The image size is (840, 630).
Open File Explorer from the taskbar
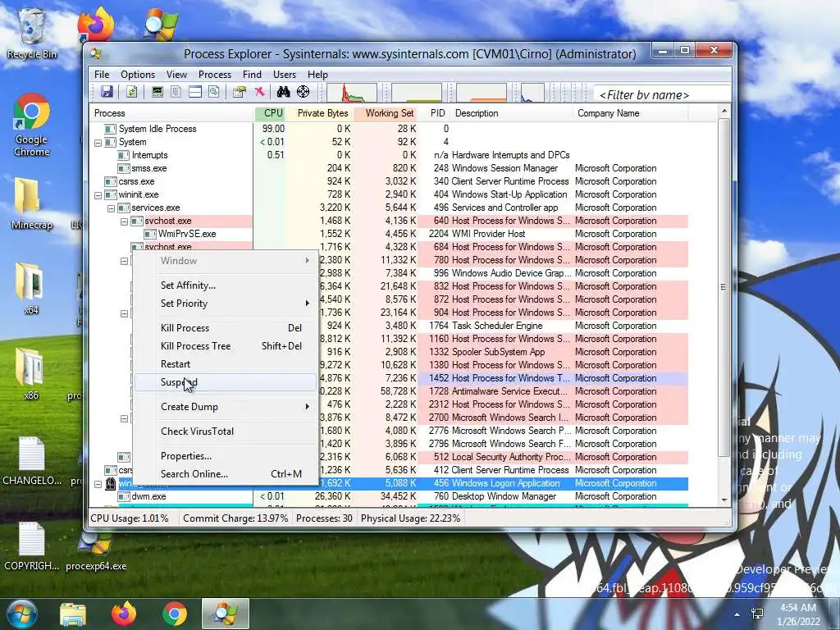click(73, 614)
